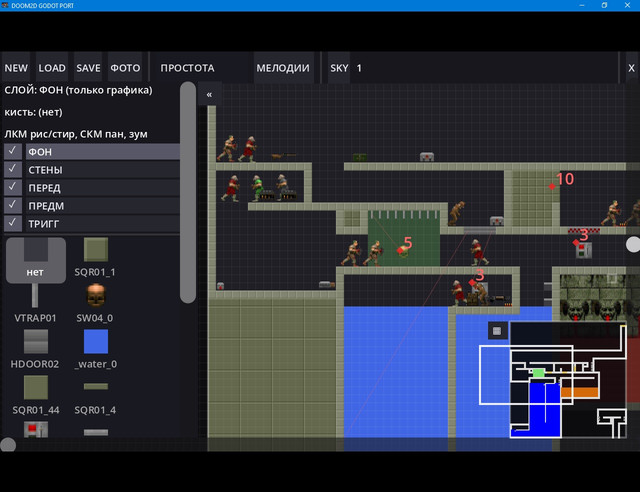Select the СТЕНЫ layer row
640x492 pixels.
click(x=102, y=169)
